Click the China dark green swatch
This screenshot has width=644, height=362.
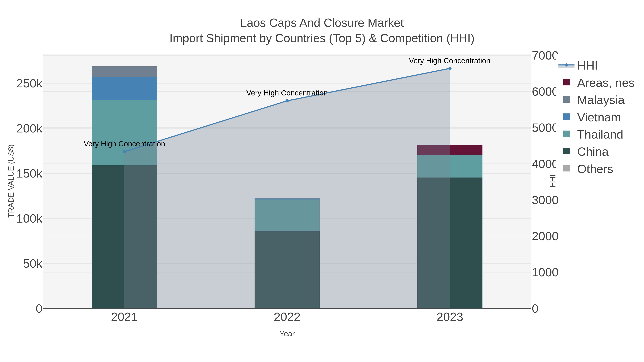567,151
